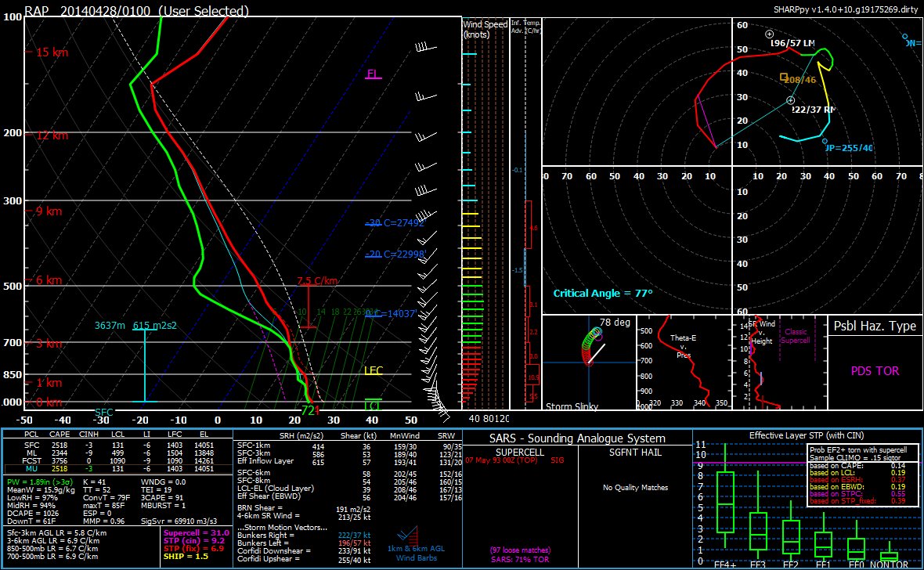Image resolution: width=924 pixels, height=570 pixels.
Task: Click the SHARPpy v1.4.0 version text
Action: click(x=846, y=9)
